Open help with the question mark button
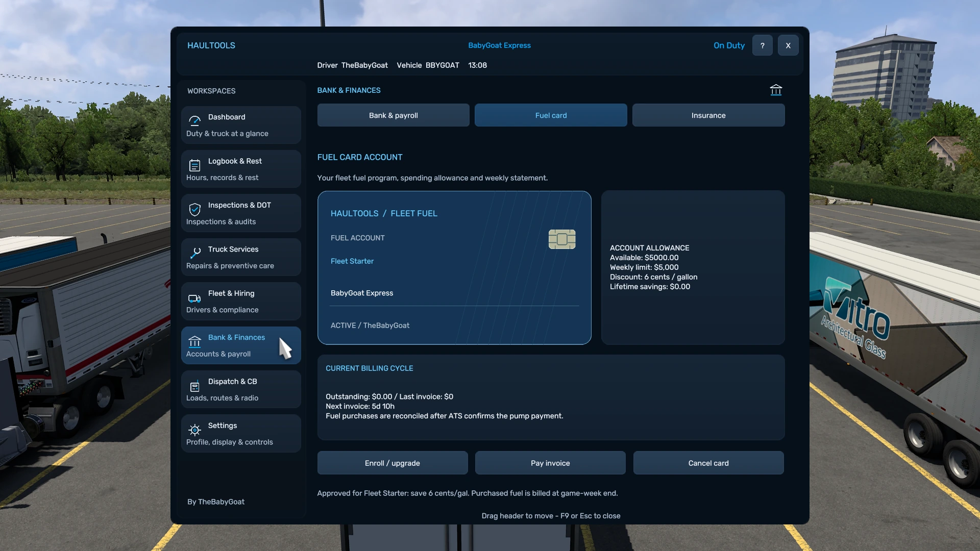Screen dimensions: 980x551 coord(763,45)
